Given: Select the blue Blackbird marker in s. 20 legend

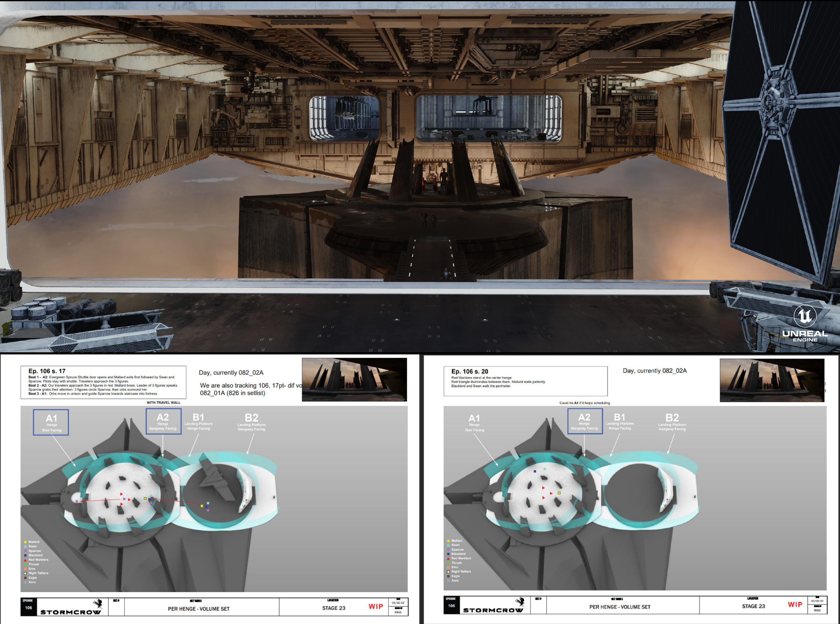Looking at the screenshot, I should point(448,554).
